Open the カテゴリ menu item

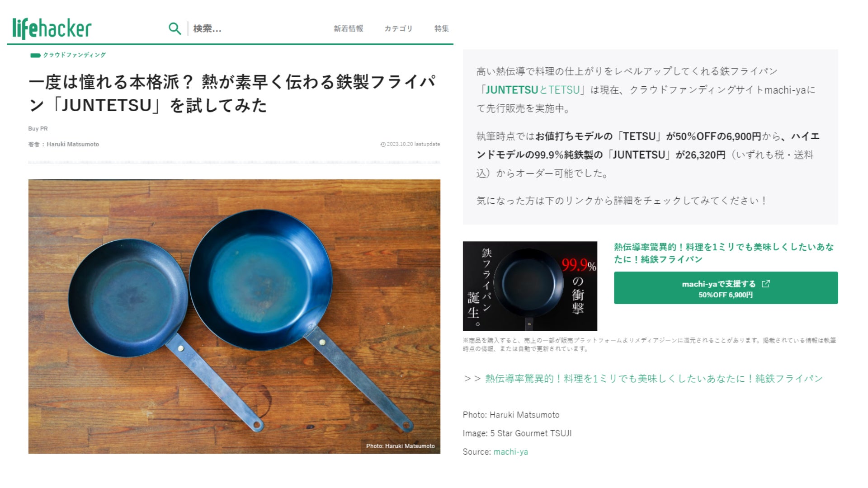[398, 28]
